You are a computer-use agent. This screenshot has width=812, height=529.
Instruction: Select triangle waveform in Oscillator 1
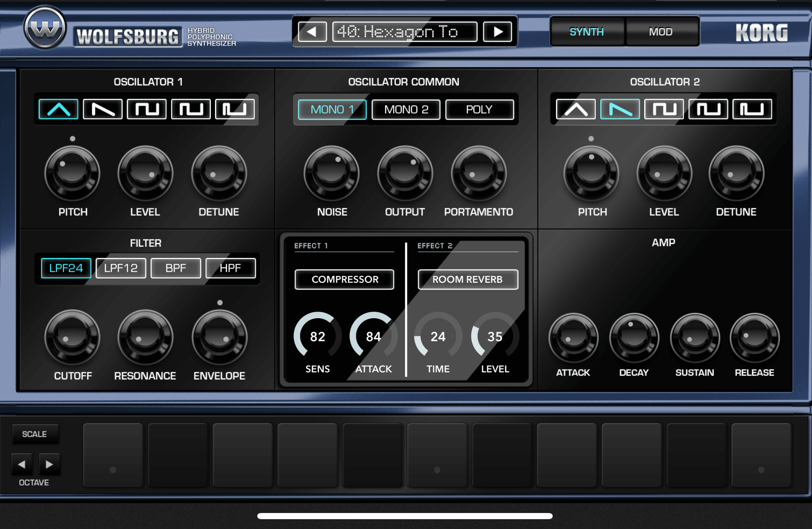click(x=58, y=109)
